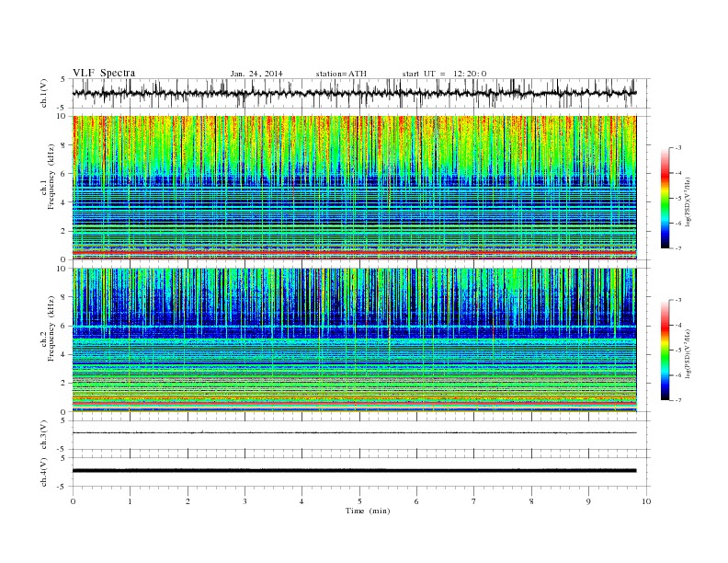728x563 pixels.
Task: Click the ch.1 voltage waveform trace
Action: pyautogui.click(x=354, y=93)
